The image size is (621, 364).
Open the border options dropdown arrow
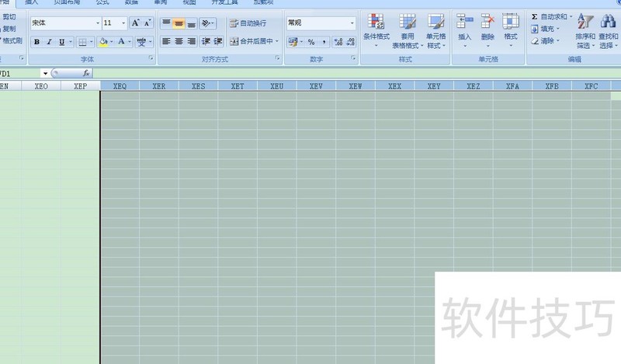point(92,42)
